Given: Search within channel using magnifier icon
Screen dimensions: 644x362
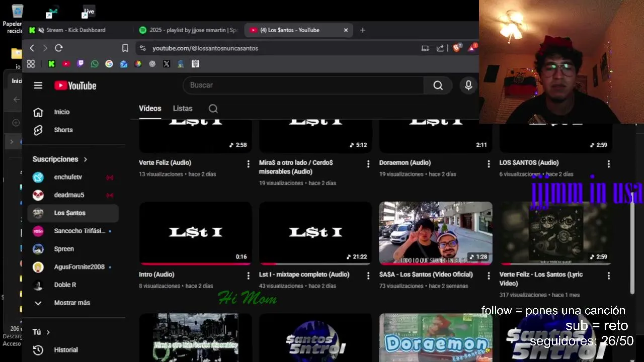Looking at the screenshot, I should pos(213,109).
